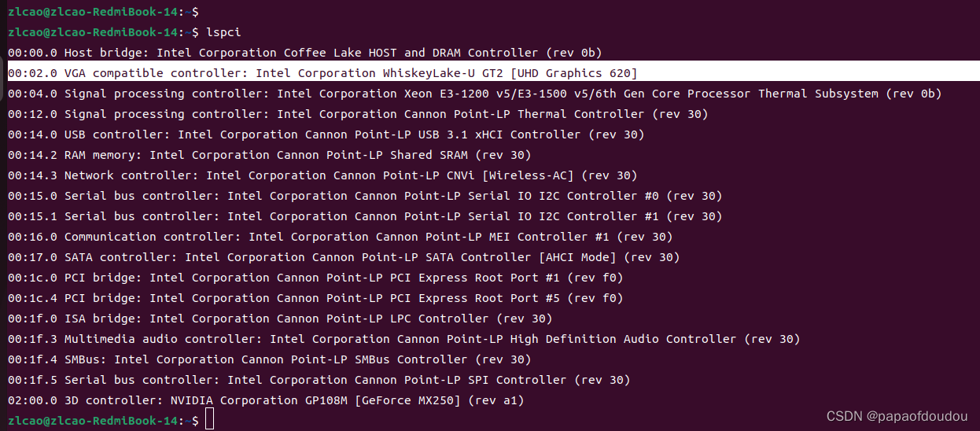
Task: Click the highlighted VGA compatible controller line
Action: [322, 73]
